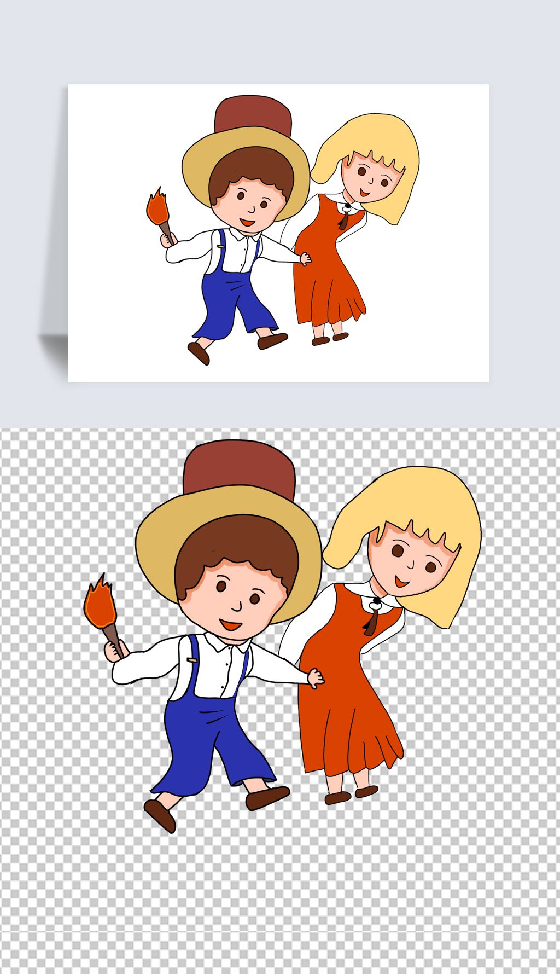
Task: Click the brown hat top in the large illustration
Action: click(x=240, y=465)
